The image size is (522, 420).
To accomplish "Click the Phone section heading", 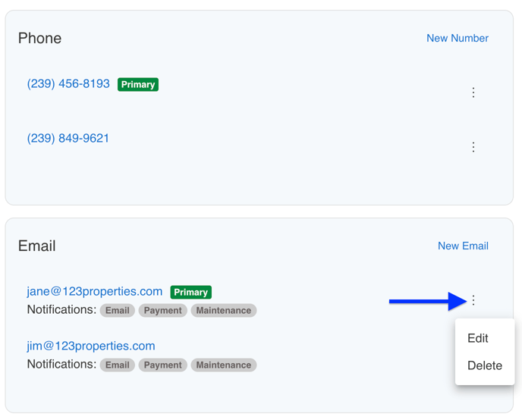I will tap(39, 39).
